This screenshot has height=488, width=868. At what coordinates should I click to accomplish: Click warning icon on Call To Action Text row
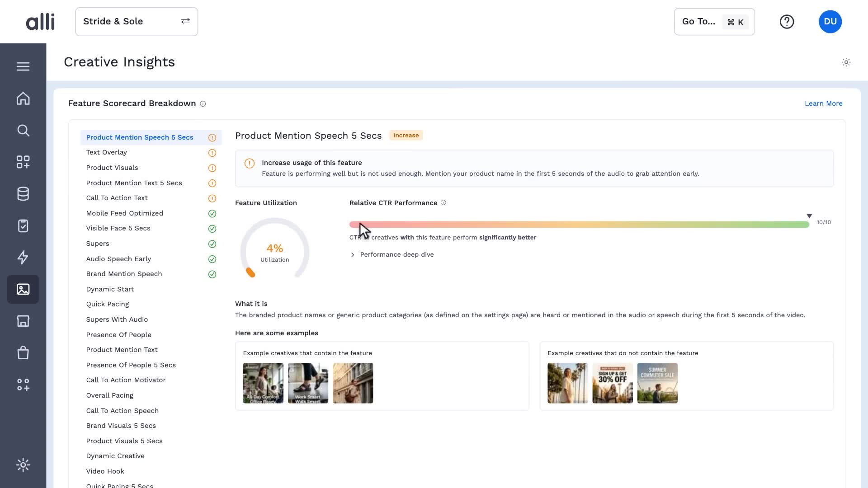[212, 198]
